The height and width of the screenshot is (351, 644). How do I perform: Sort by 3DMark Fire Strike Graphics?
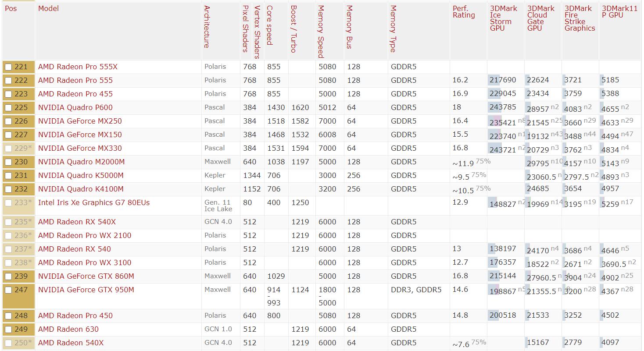pyautogui.click(x=580, y=18)
